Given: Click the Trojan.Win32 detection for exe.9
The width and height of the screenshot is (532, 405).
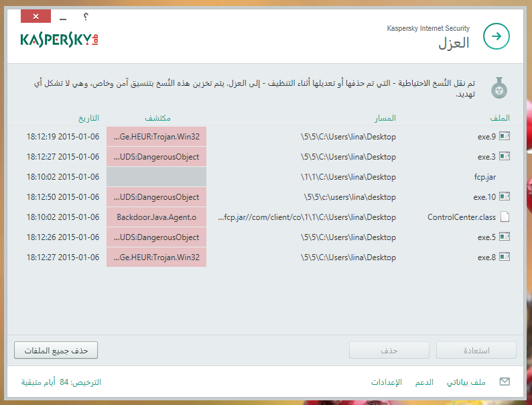Looking at the screenshot, I should click(x=156, y=137).
